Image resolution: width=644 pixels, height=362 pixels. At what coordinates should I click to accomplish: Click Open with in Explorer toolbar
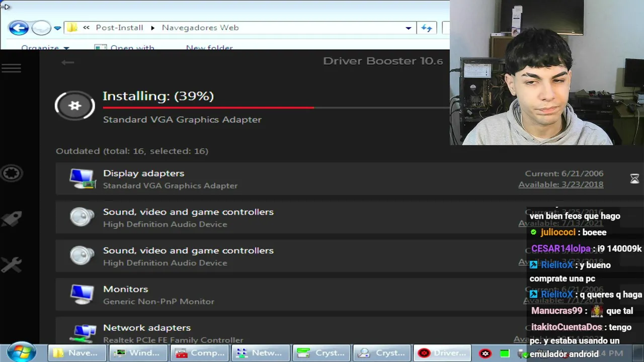coord(125,47)
